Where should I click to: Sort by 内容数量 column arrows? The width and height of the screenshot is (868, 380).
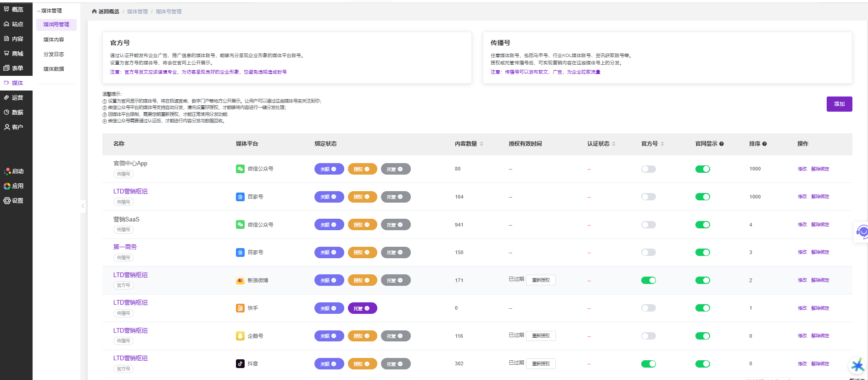pos(482,144)
